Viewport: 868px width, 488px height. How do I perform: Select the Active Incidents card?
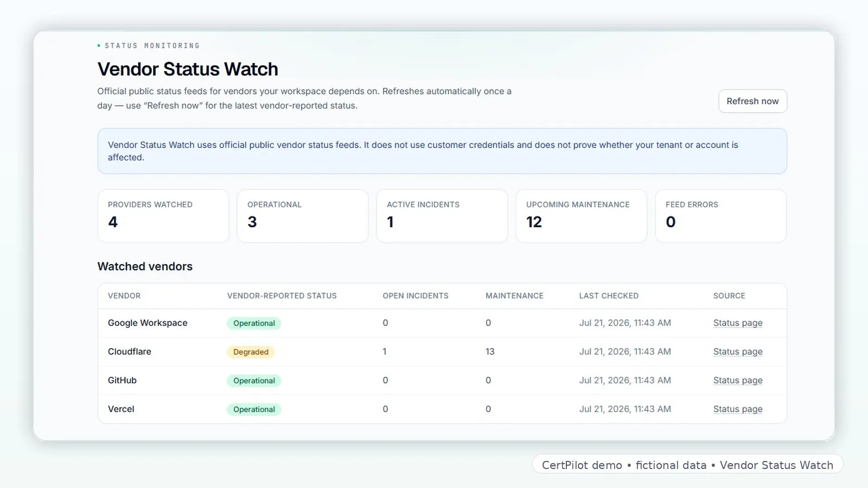pos(442,216)
